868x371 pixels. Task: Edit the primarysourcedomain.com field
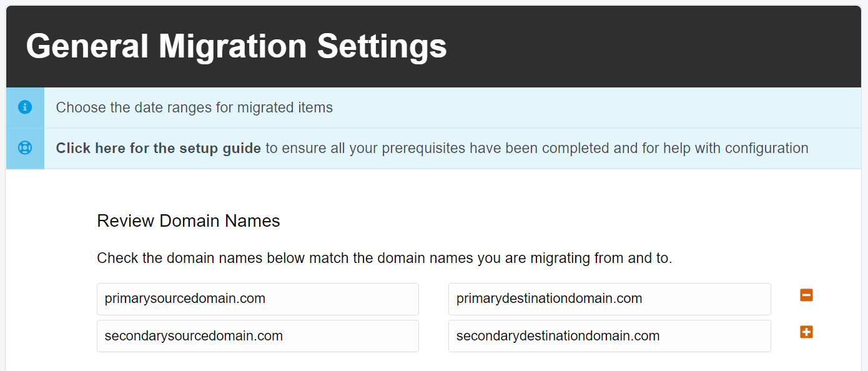pos(258,299)
